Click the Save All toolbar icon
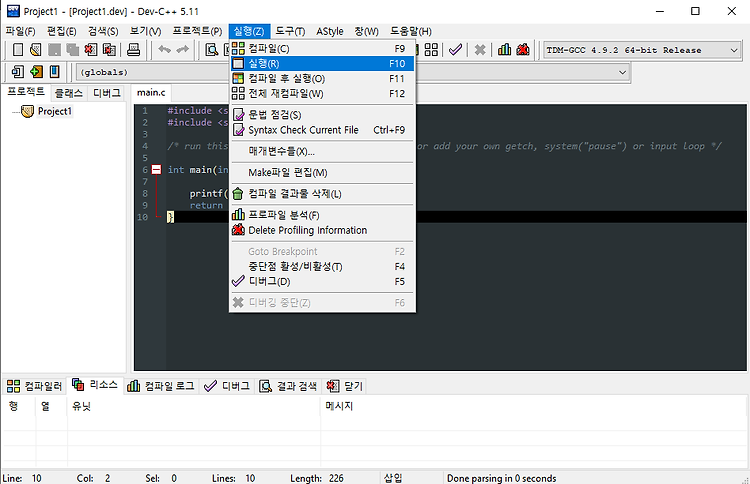 [72, 49]
